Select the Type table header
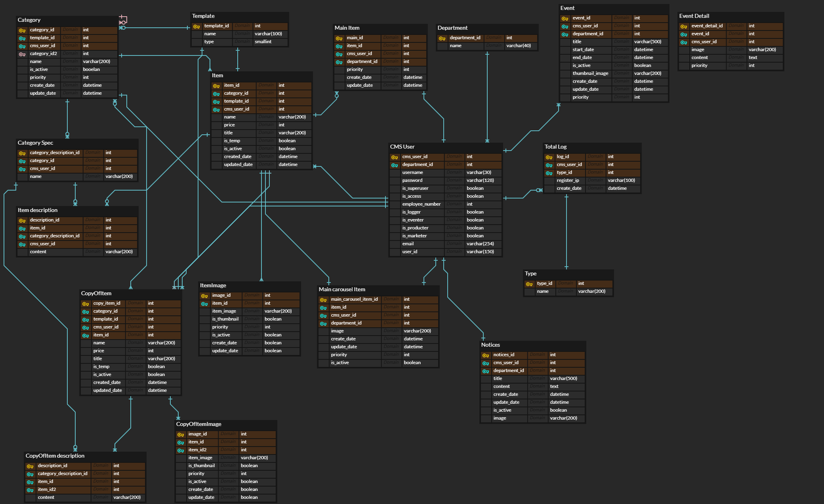Screen dimensions: 824x504 (x=530, y=273)
